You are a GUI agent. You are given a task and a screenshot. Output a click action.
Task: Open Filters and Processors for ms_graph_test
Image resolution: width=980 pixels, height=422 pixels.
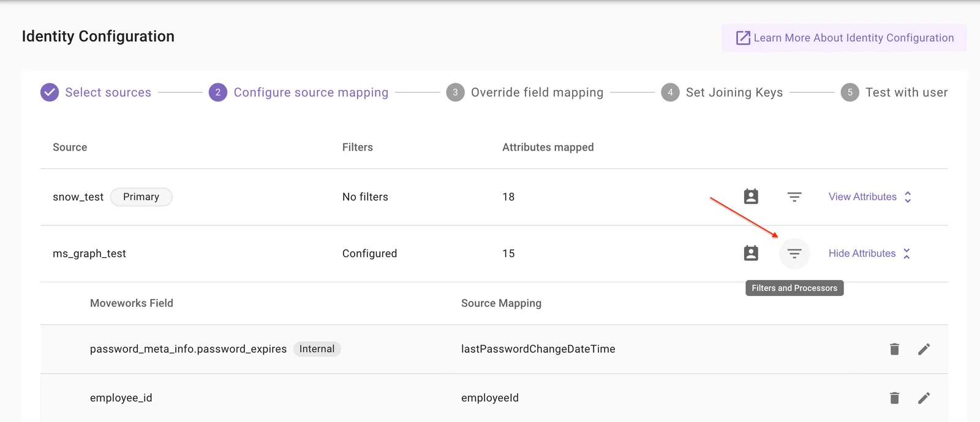pos(794,254)
